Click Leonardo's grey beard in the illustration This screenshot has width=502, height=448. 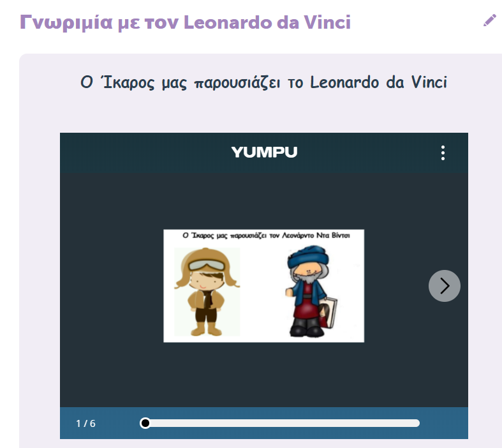click(x=308, y=278)
